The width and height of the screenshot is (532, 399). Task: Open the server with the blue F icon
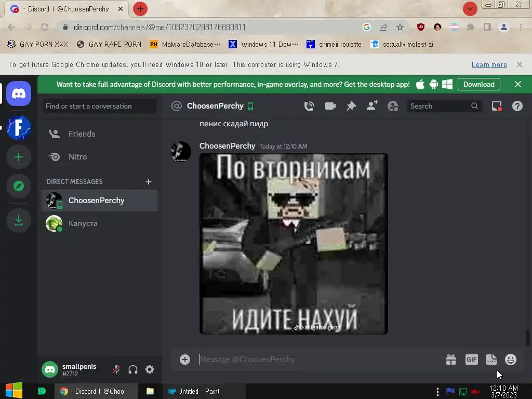coord(19,128)
